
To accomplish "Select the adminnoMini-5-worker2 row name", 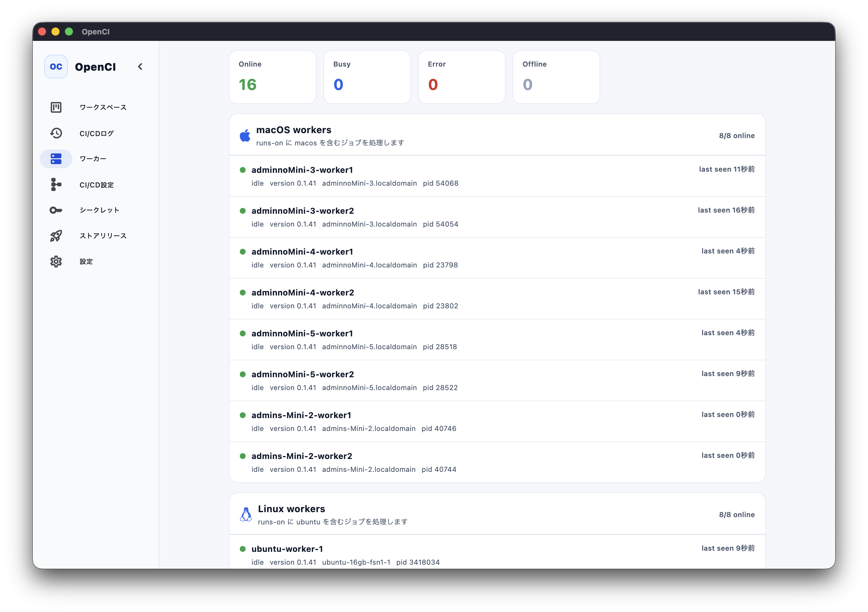I will pyautogui.click(x=303, y=374).
